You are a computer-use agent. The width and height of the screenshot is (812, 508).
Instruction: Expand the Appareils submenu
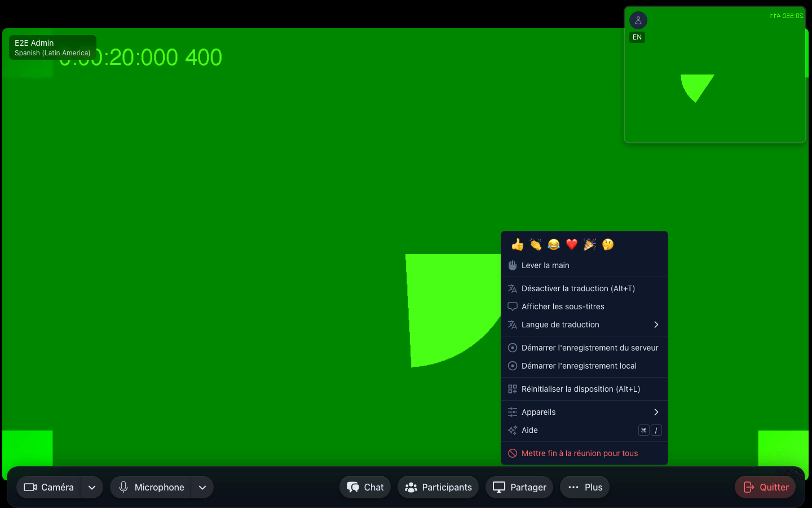point(584,412)
